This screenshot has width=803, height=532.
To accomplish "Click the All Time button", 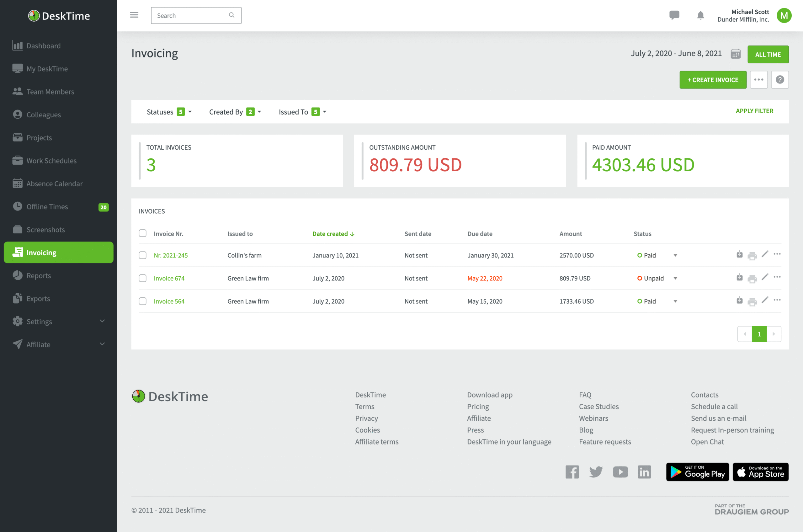I will [768, 54].
